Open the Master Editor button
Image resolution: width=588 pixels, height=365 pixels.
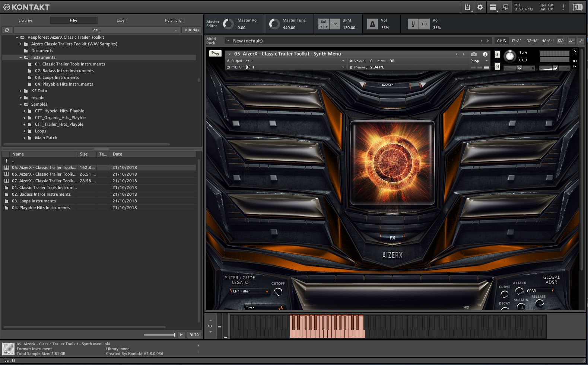(x=213, y=24)
